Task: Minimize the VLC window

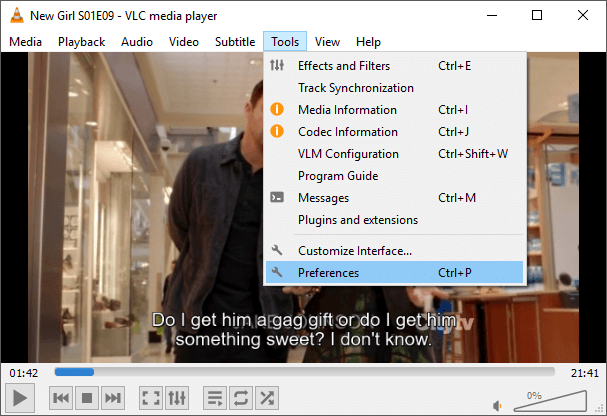Action: [492, 15]
